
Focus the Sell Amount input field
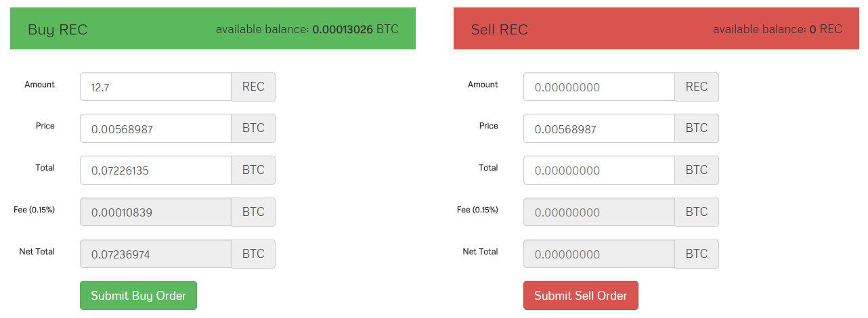pos(599,87)
